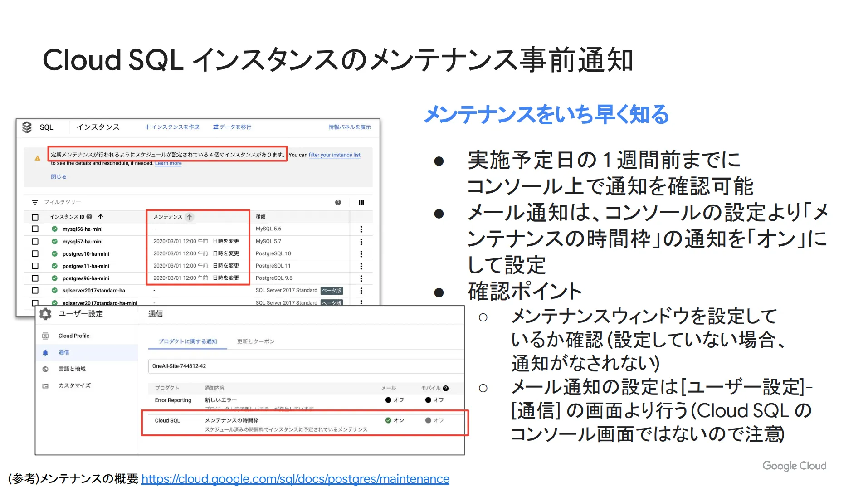Check the box for mysql57-ha-mini
This screenshot has height=487, width=868.
[x=35, y=242]
